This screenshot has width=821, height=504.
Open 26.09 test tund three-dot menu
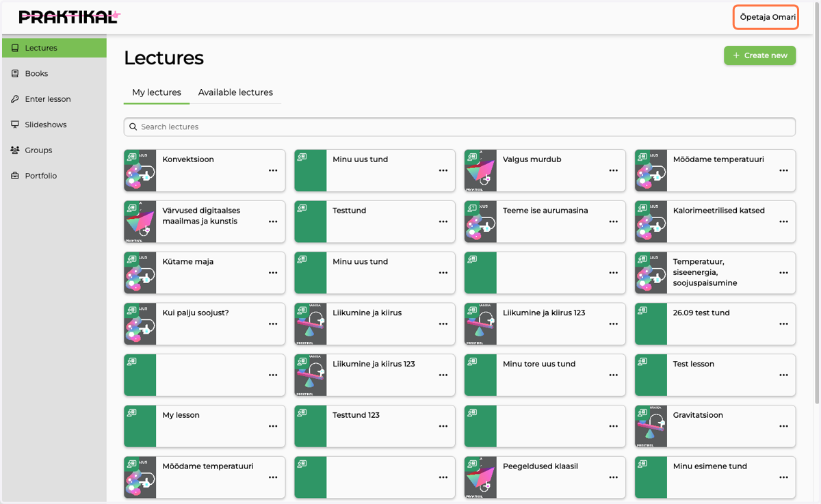point(783,324)
